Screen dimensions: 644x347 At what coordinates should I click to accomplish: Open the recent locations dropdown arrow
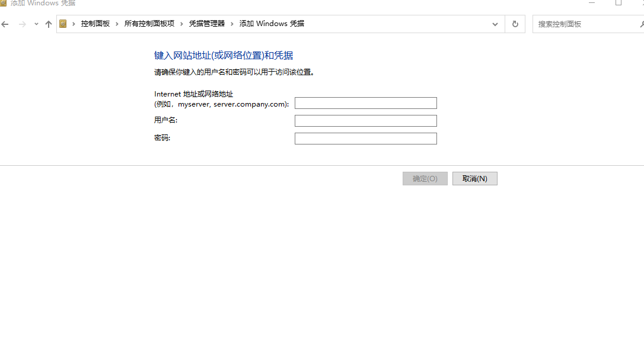tap(36, 24)
